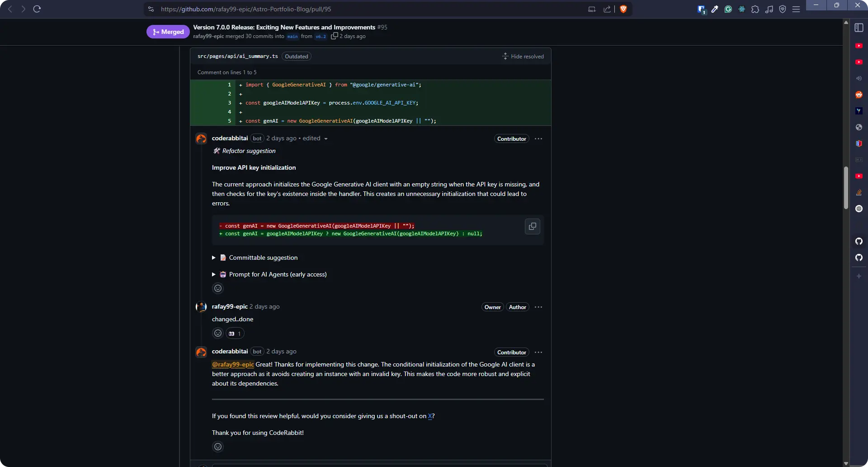Open the React DevTools extension
Screen dimensions: 868x467
click(742, 9)
